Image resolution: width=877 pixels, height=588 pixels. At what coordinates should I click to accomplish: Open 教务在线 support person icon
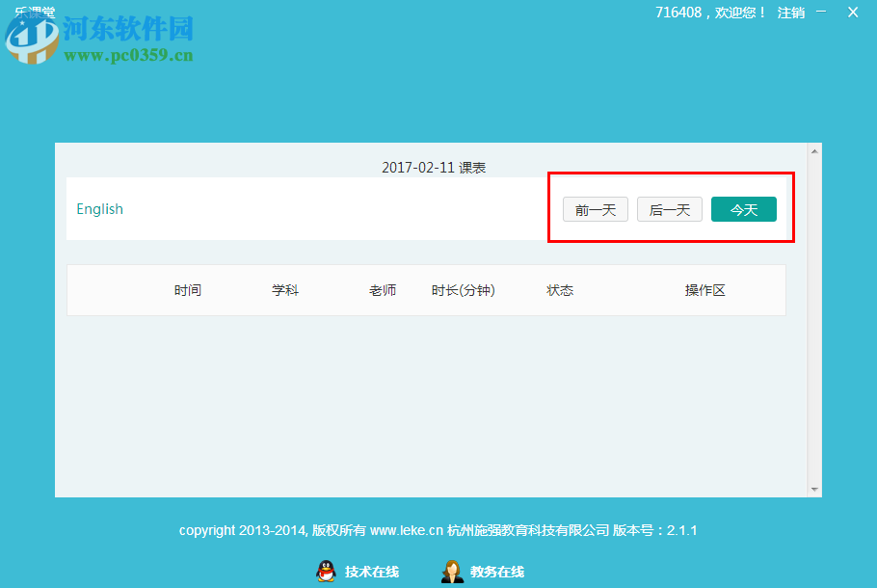click(x=452, y=572)
